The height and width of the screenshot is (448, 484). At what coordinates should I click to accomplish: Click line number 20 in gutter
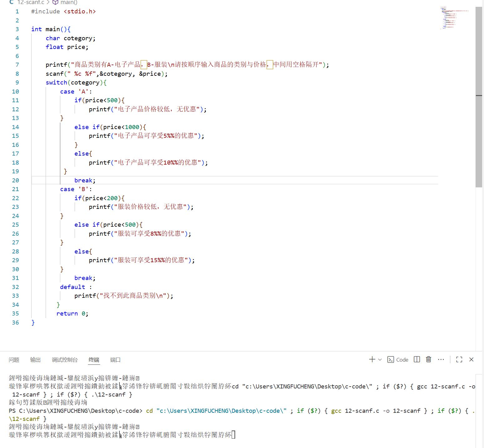click(16, 180)
